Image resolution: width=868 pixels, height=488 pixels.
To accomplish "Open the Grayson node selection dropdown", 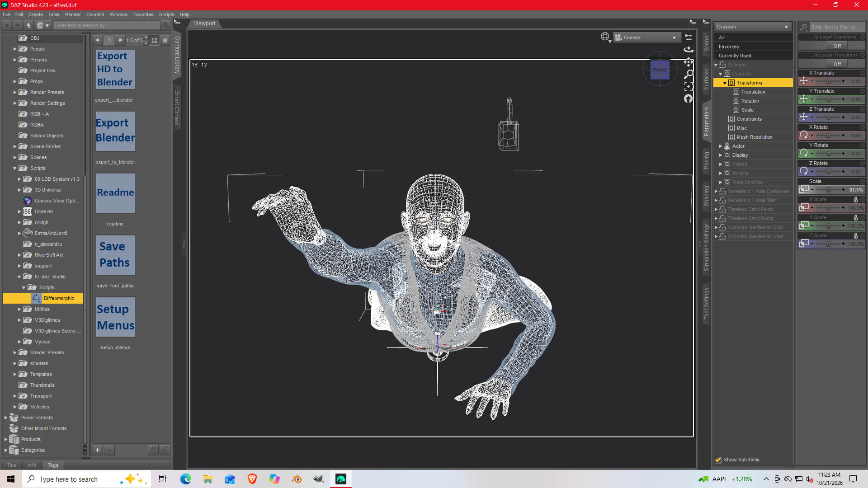I will 753,27.
